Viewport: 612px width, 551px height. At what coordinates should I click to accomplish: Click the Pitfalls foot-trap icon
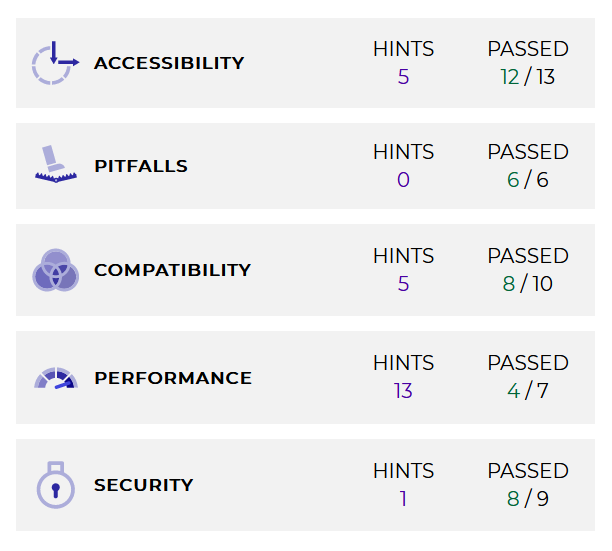[x=55, y=166]
